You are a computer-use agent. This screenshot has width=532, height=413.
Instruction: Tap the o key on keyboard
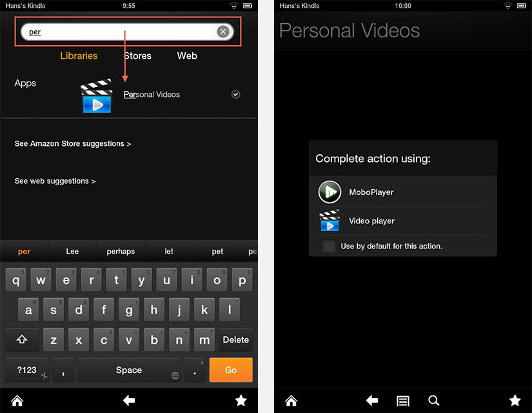point(217,280)
